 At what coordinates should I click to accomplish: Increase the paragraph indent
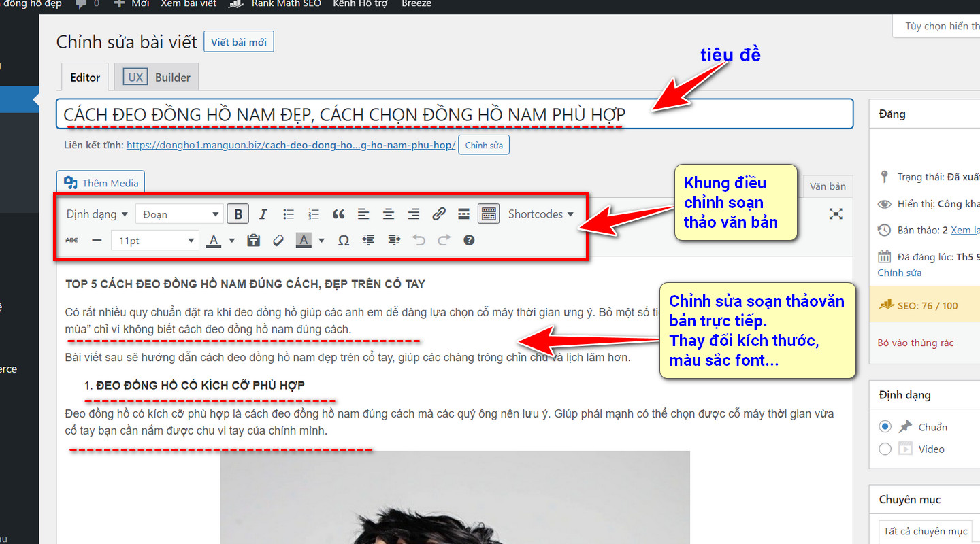393,240
